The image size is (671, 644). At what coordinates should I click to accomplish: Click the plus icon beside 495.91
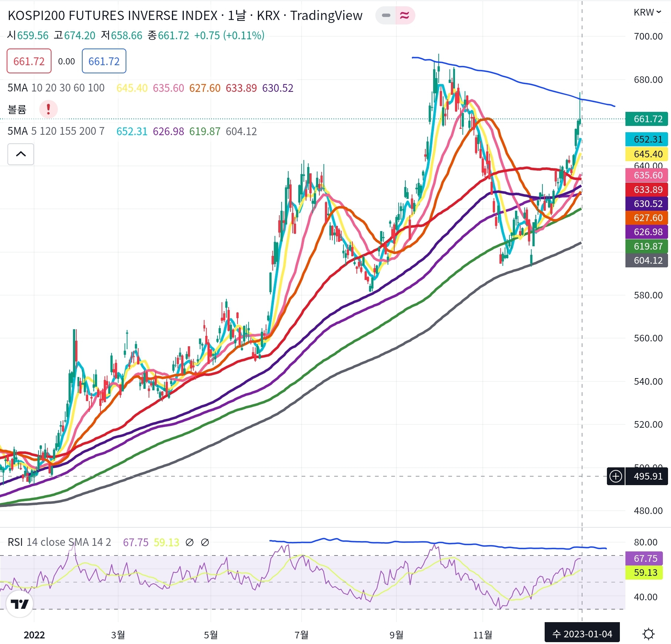tap(616, 476)
